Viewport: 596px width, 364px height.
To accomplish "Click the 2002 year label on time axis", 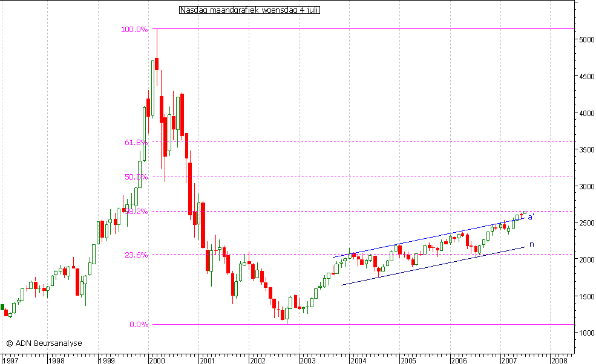I will click(257, 360).
